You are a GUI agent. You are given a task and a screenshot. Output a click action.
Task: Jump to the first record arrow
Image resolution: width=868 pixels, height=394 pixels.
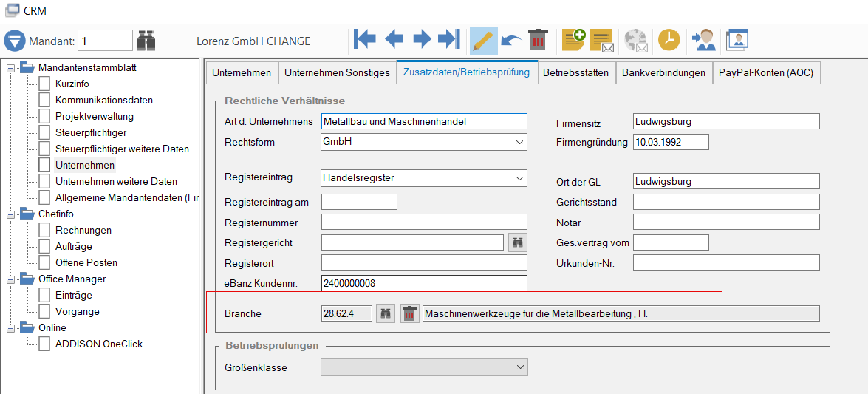point(365,39)
